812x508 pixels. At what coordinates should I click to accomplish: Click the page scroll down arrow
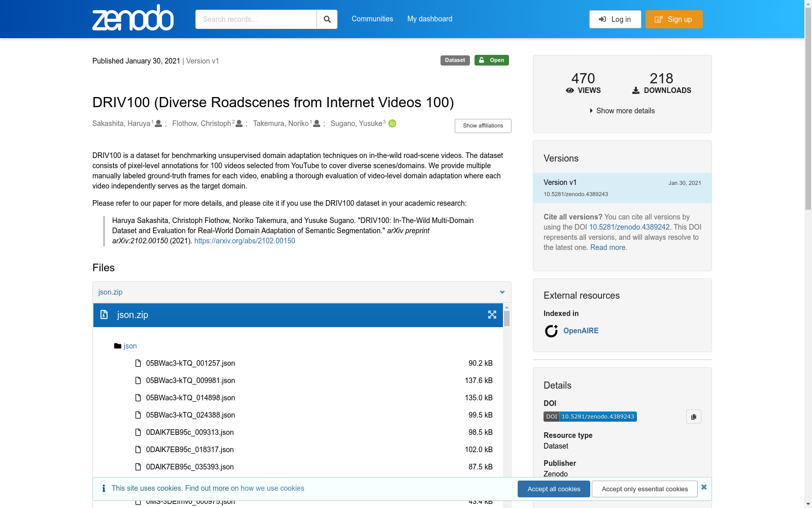click(x=808, y=504)
